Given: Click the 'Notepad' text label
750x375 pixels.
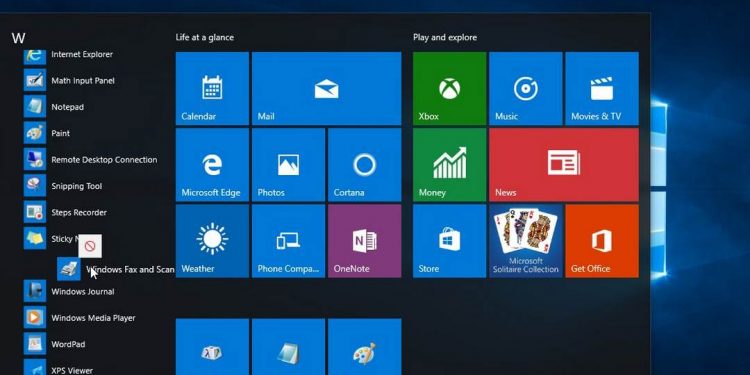Looking at the screenshot, I should coord(67,107).
